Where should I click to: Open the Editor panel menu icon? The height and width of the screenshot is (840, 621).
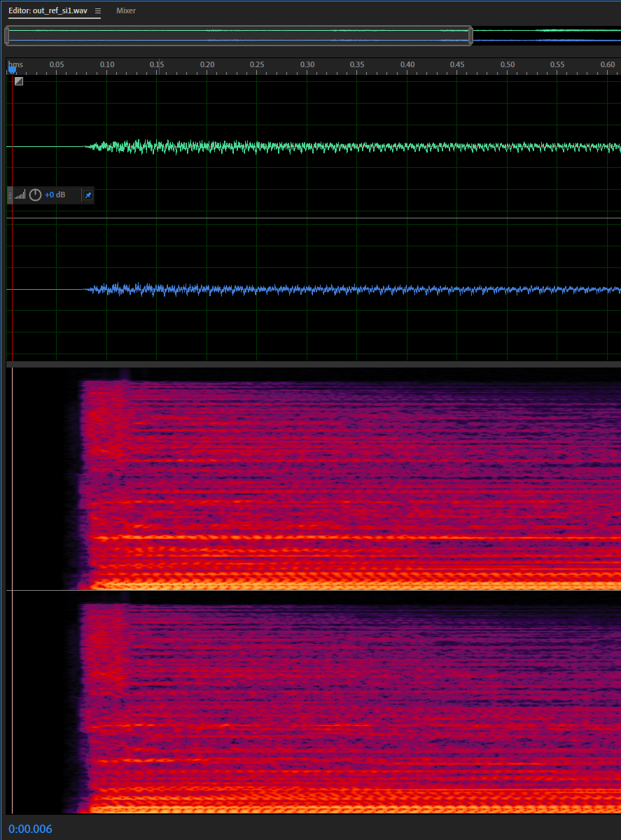[x=98, y=11]
